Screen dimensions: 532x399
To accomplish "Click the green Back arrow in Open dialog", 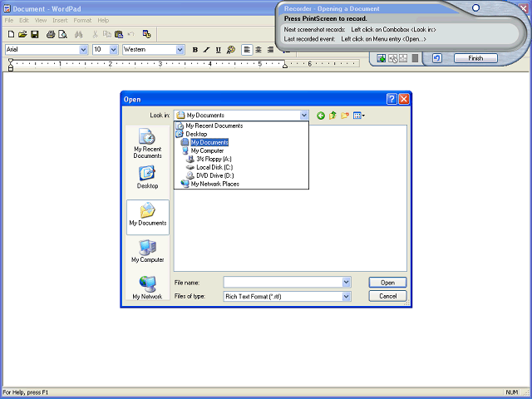I will [321, 116].
